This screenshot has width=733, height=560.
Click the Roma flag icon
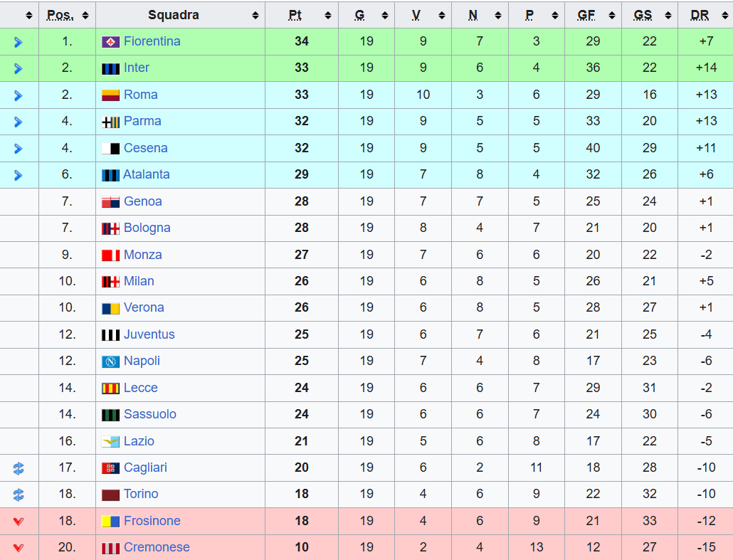pyautogui.click(x=110, y=95)
